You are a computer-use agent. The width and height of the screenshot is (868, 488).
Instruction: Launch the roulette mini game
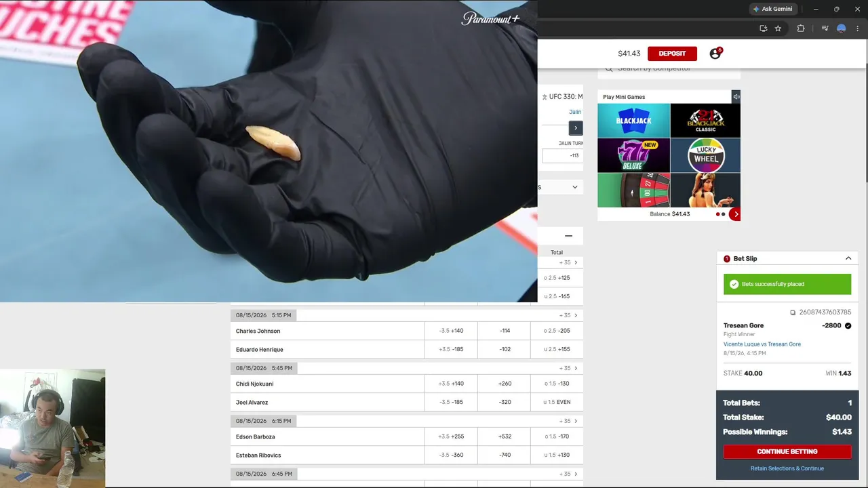(x=633, y=190)
